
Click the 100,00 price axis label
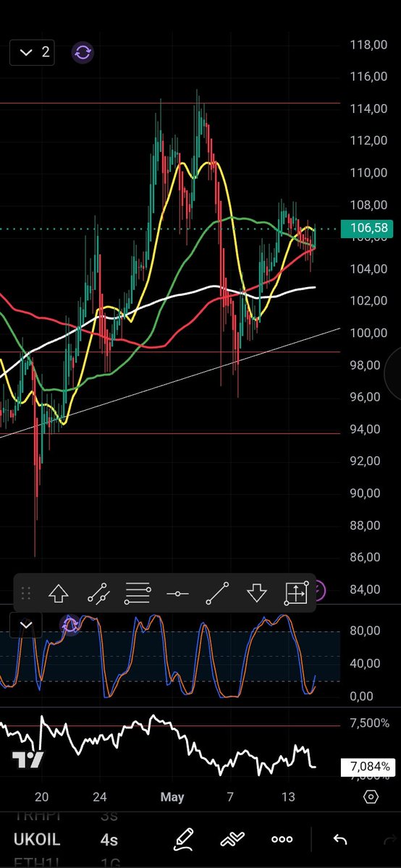point(368,333)
